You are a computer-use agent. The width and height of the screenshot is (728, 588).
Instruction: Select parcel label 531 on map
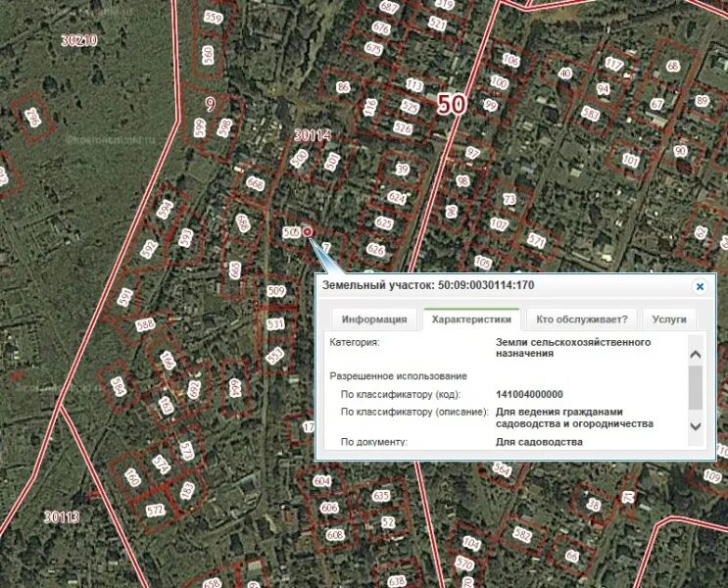(x=275, y=323)
